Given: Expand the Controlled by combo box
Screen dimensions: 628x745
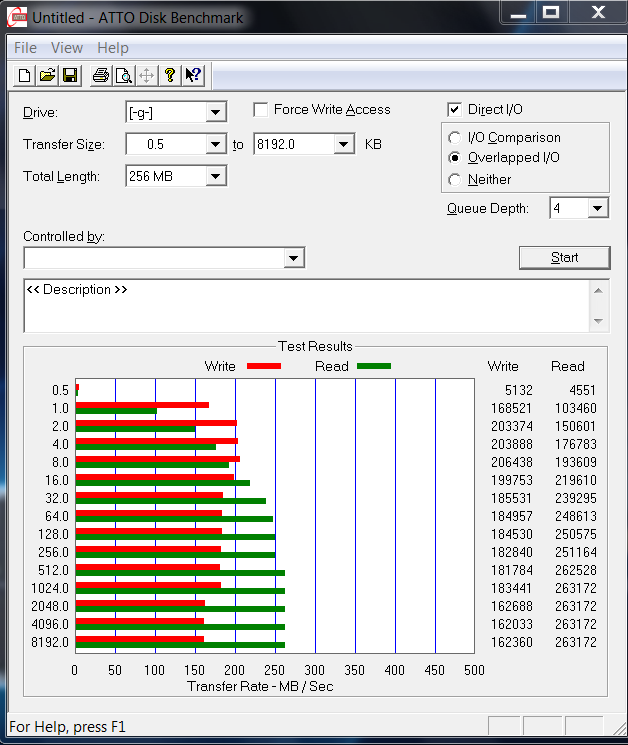Looking at the screenshot, I should click(293, 259).
